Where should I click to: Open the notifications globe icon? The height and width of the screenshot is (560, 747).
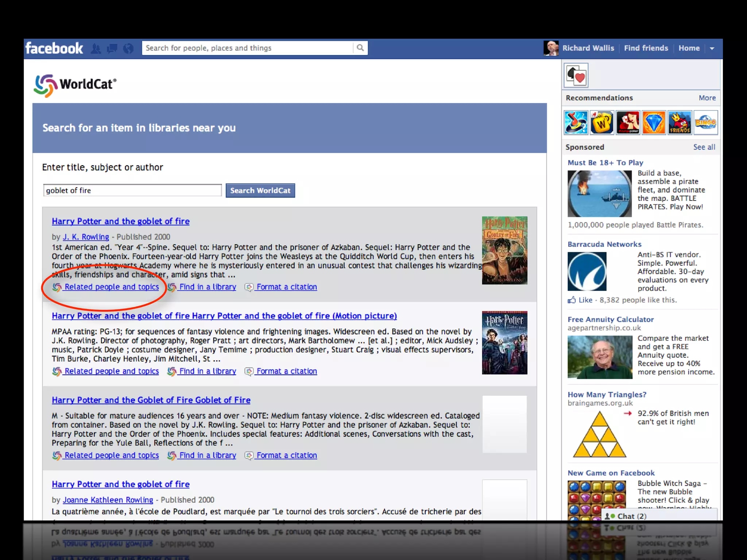128,48
